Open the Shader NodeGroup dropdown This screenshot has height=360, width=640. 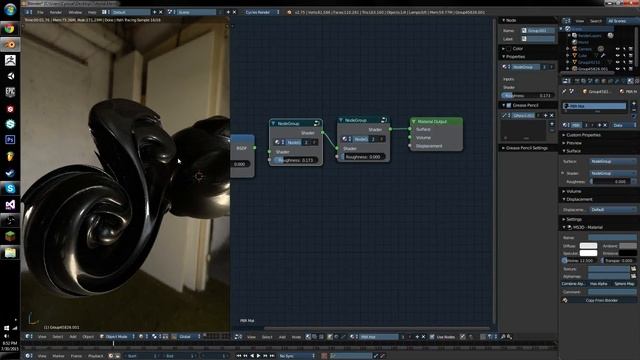tap(613, 173)
